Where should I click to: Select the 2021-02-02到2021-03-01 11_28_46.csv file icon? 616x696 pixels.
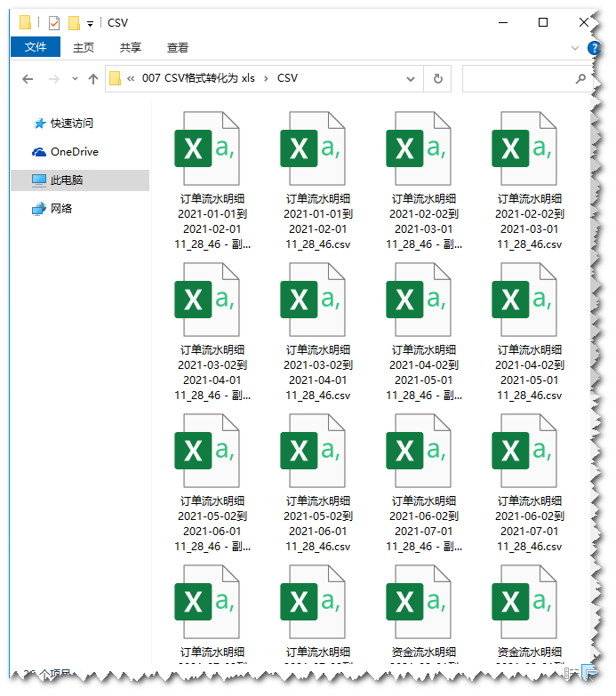click(x=524, y=148)
